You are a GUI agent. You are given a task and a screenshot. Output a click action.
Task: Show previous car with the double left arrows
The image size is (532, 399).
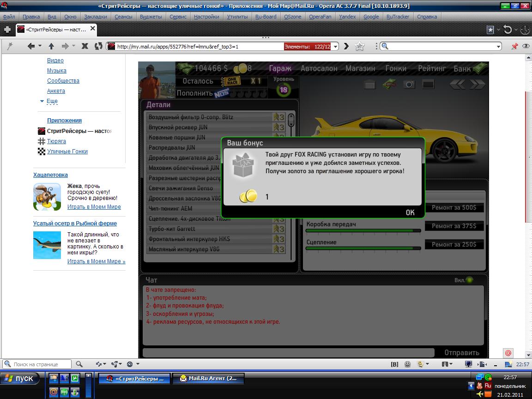tap(457, 84)
